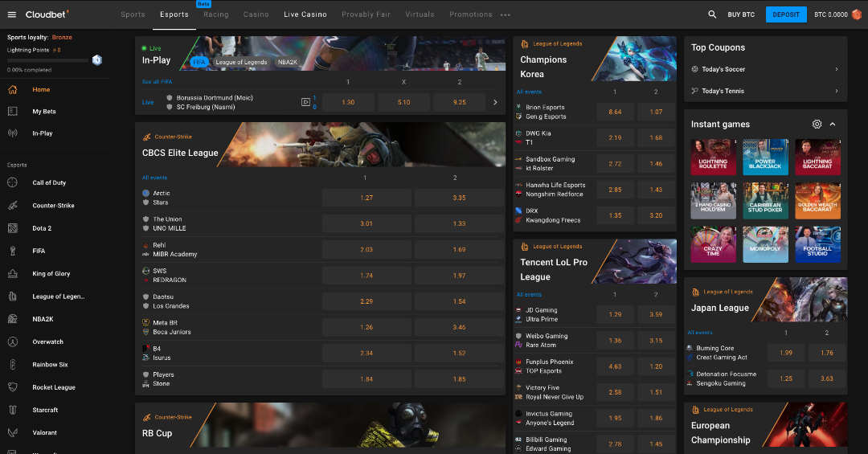The image size is (868, 454).
Task: Open the Promotions tab
Action: coord(470,14)
